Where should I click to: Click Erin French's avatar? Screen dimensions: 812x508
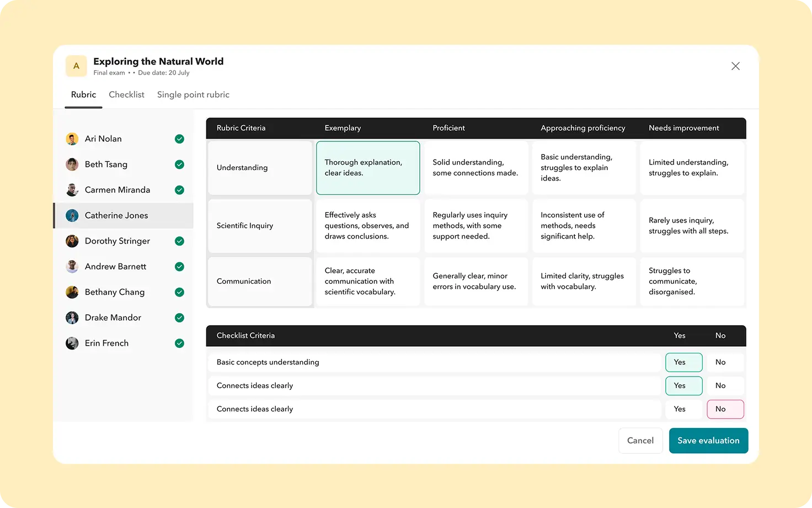click(x=72, y=343)
